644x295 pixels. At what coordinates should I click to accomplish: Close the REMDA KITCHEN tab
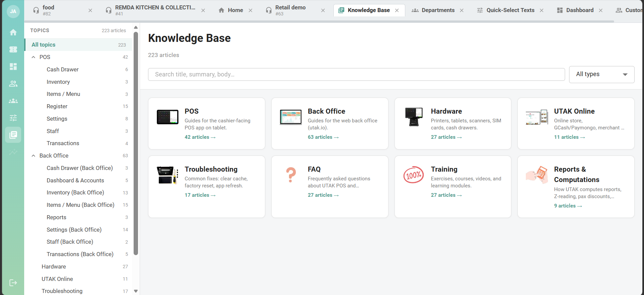click(x=203, y=10)
